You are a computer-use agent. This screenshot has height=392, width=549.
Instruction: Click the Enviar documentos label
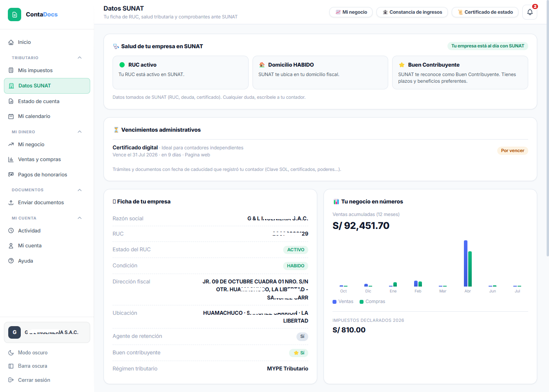(x=41, y=203)
